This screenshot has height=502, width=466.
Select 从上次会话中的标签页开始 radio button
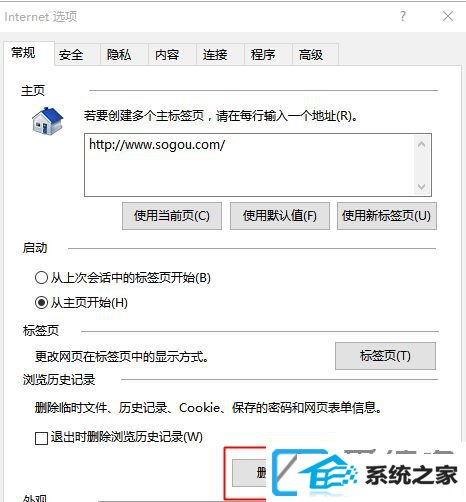pos(41,277)
